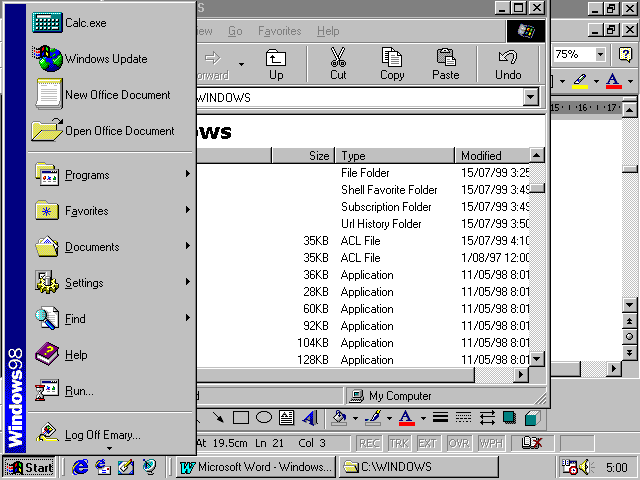Open the address bar dropdown list
Image resolution: width=640 pixels, height=480 pixels.
pyautogui.click(x=530, y=97)
